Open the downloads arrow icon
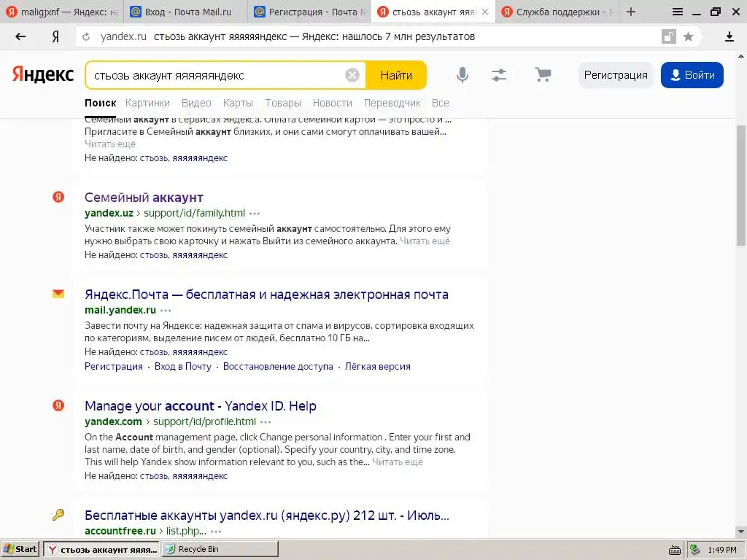The image size is (747, 560). (729, 36)
